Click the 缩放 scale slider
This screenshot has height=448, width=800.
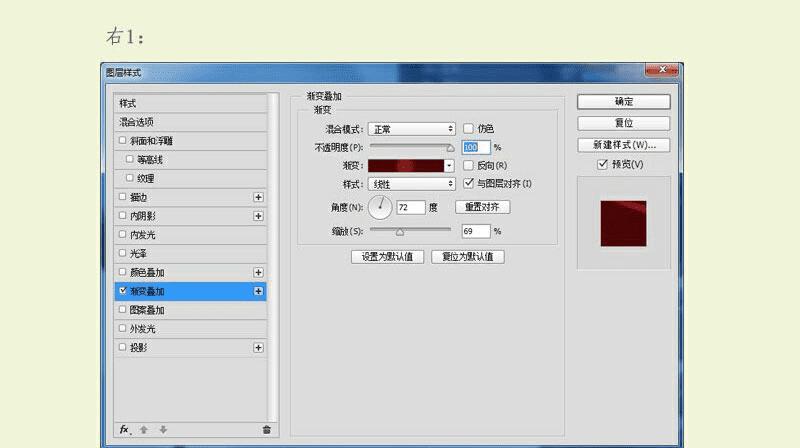tap(410, 231)
